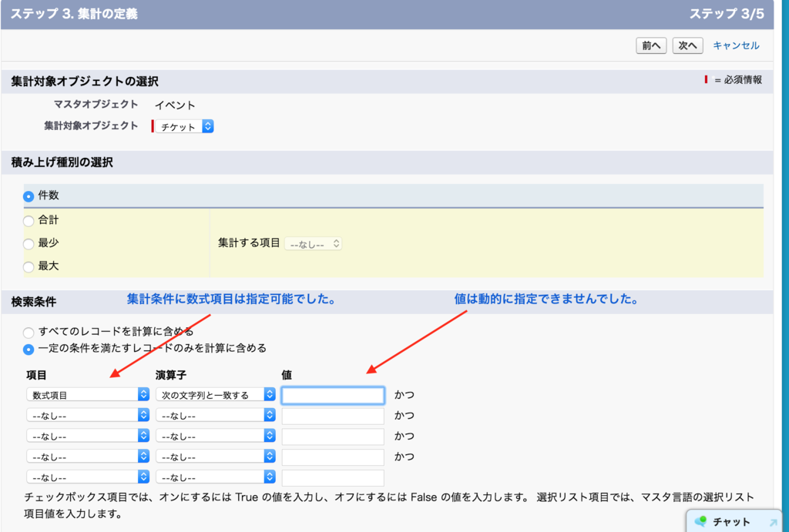Open the third row 演算子 dropdown
The image size is (789, 532).
[216, 436]
